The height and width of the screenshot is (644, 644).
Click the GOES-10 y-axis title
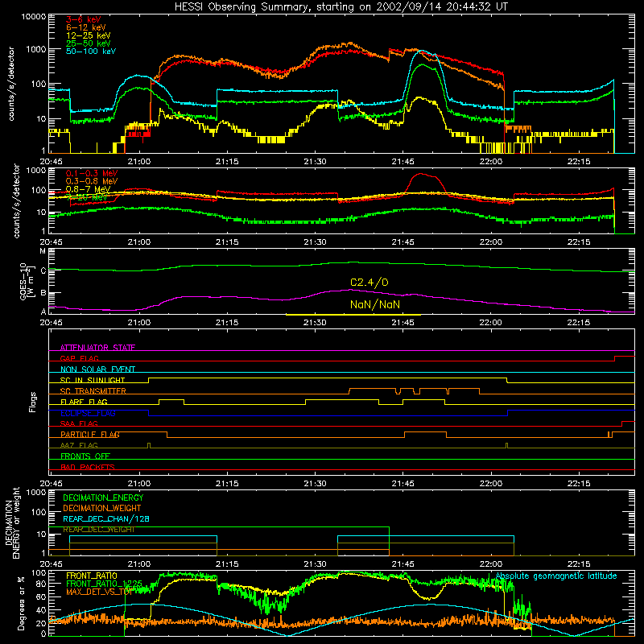26,281
